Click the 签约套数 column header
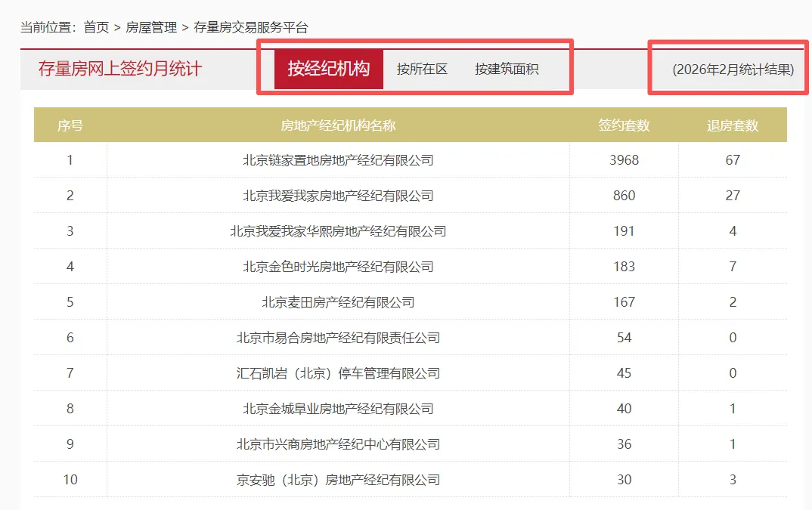 pyautogui.click(x=624, y=125)
